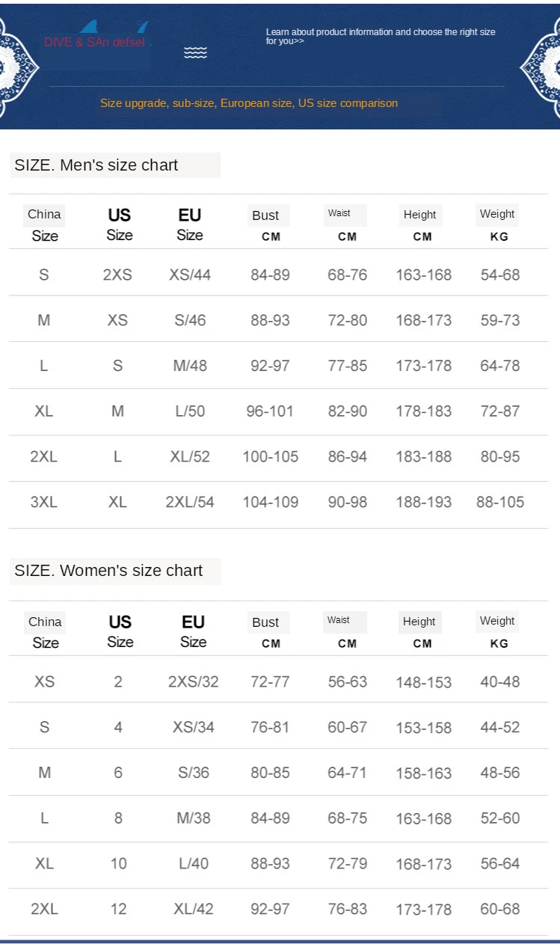
Task: Click the wave icon in the banner
Action: click(x=195, y=52)
